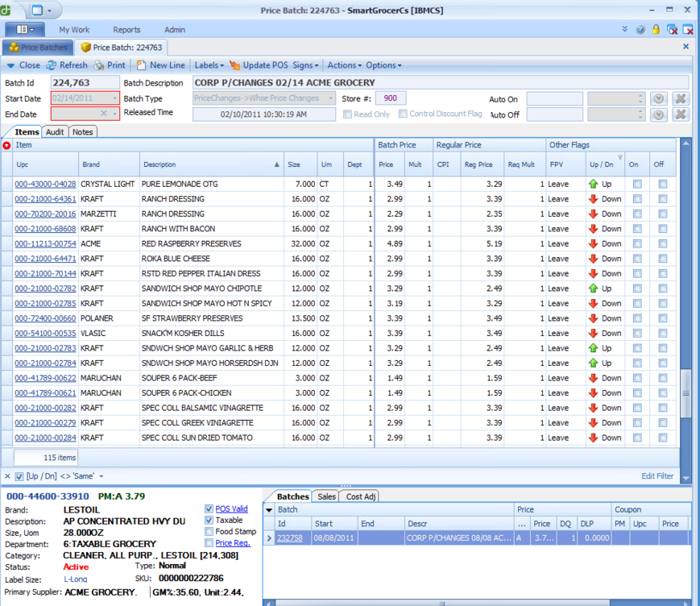Click the items grid vertical scrollbar thumb
The height and width of the screenshot is (606, 700).
(686, 393)
